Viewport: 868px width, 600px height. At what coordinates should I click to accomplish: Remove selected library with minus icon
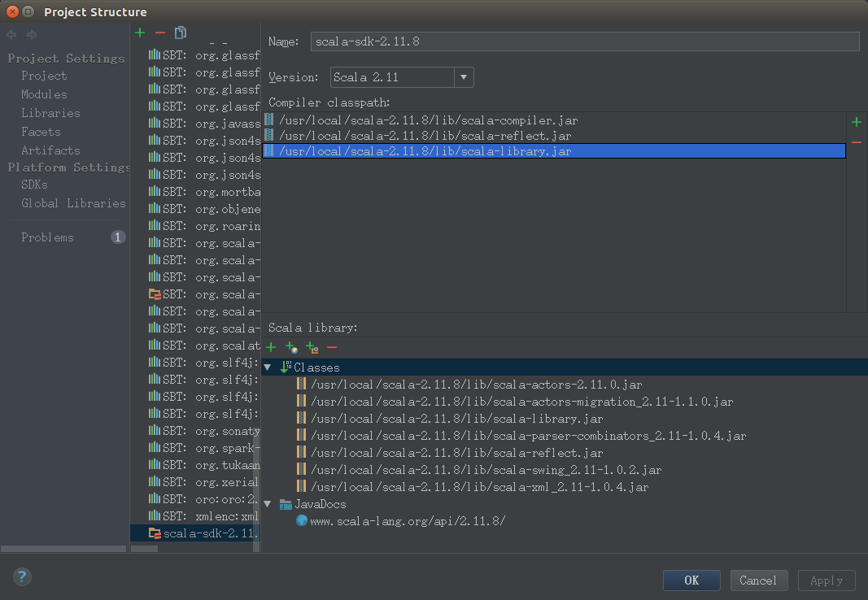coord(160,33)
